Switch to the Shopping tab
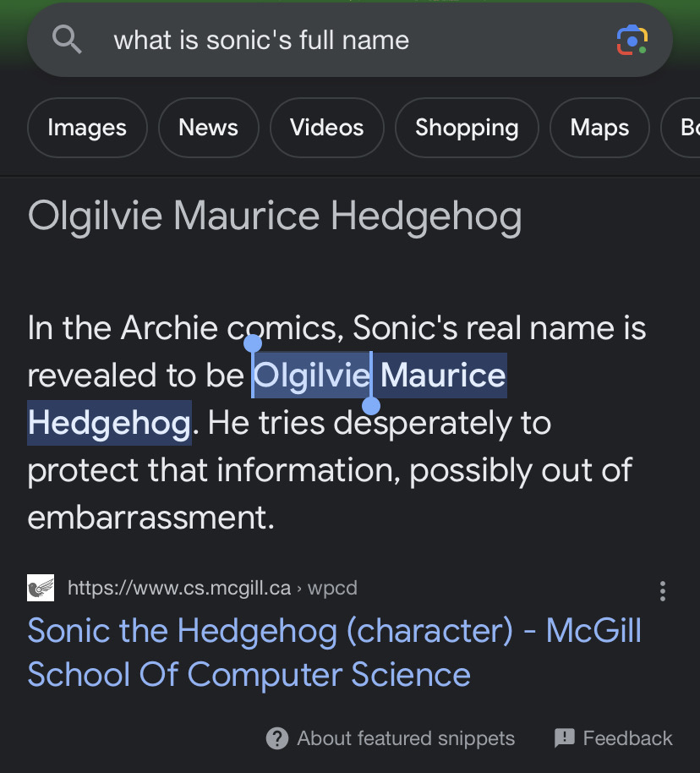Viewport: 700px width, 773px height. [467, 128]
